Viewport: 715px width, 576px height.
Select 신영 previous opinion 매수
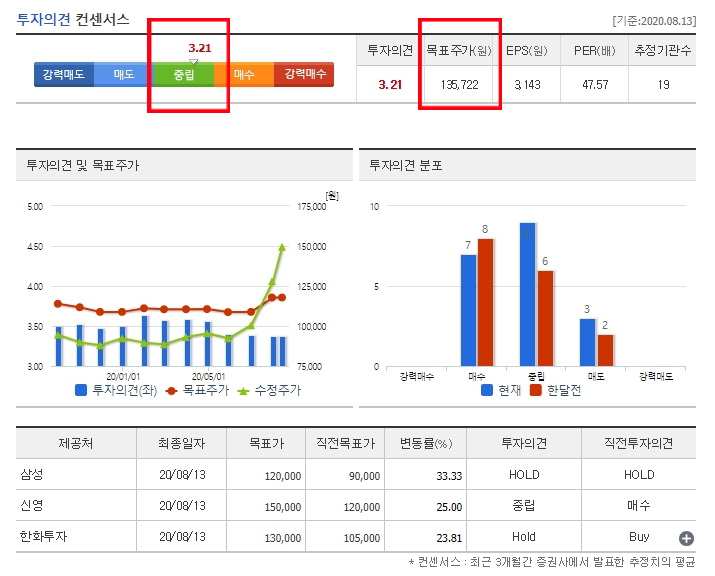[x=638, y=505]
